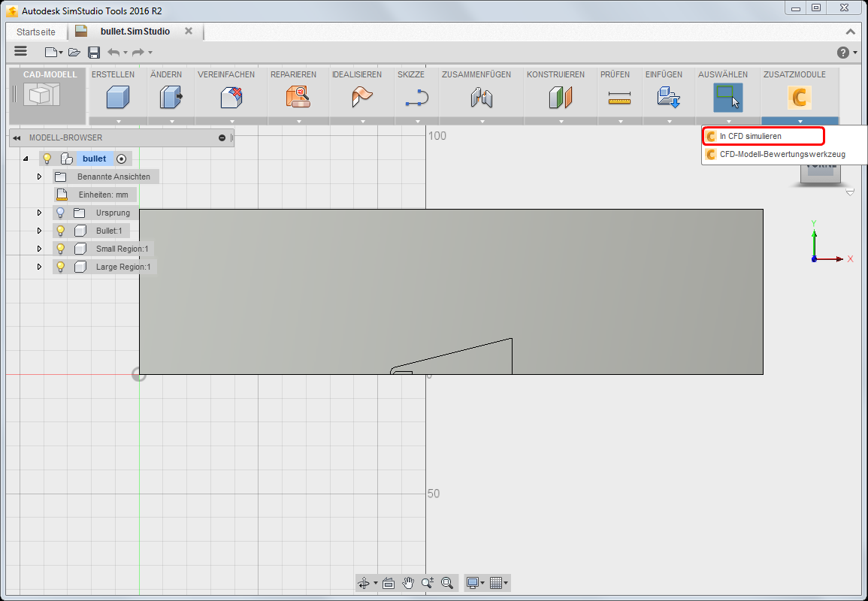Screen dimensions: 868x601
Task: Open the Reparieren dropdown arrow
Action: pos(298,121)
